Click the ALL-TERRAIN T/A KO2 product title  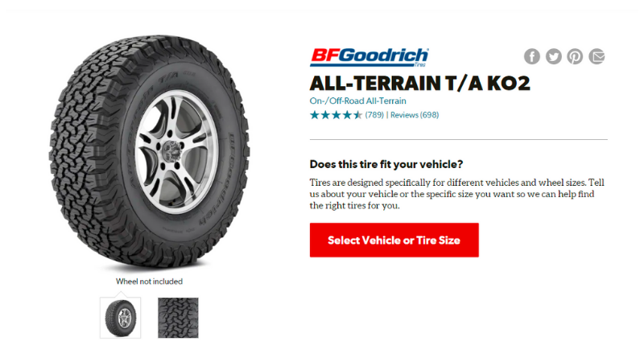point(419,84)
